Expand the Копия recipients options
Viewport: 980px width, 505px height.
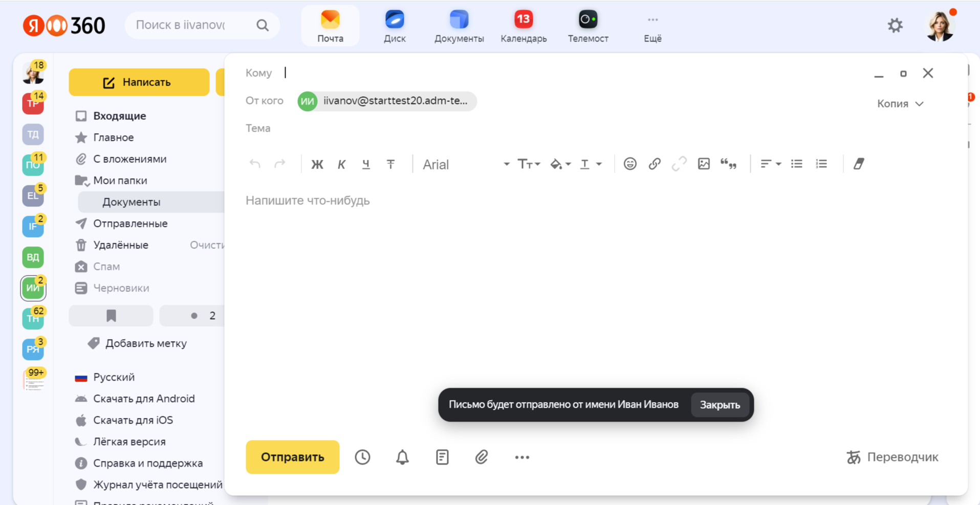900,104
